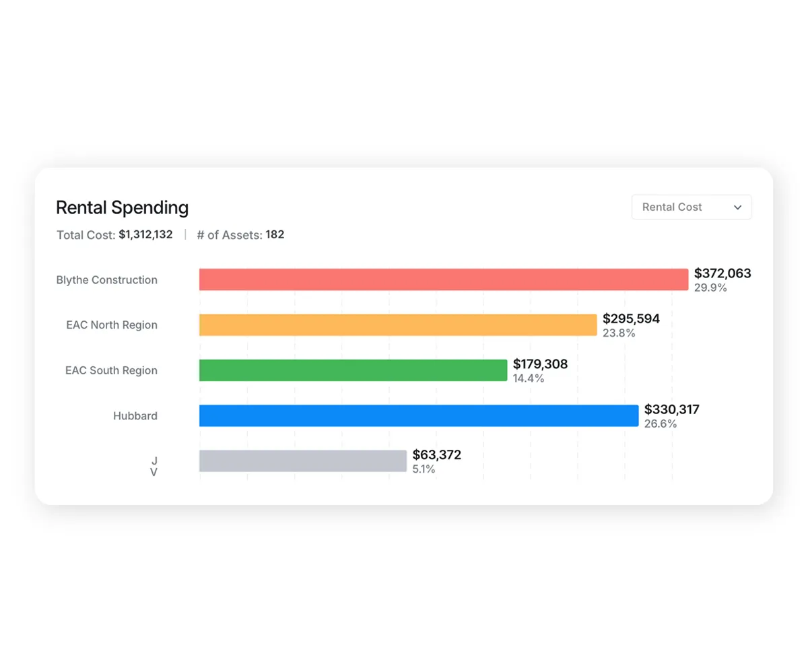Click the EAC South Region label
Screen dimensions: 808x672
[111, 370]
